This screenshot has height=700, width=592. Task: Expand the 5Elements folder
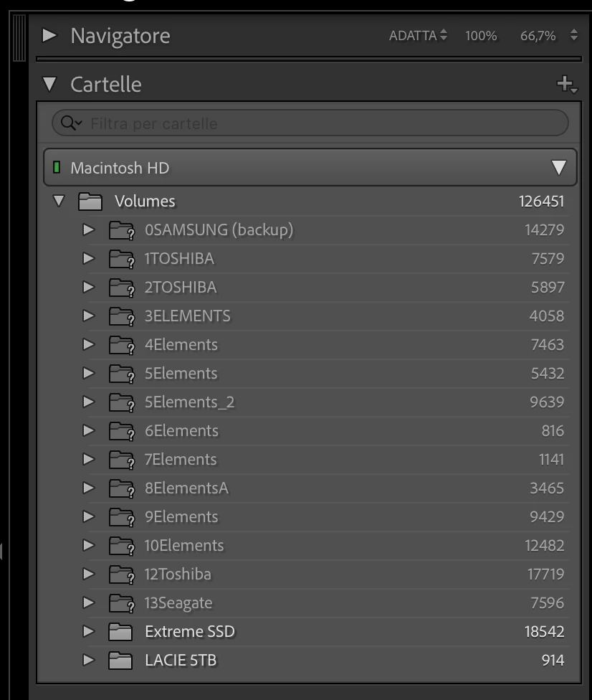89,373
